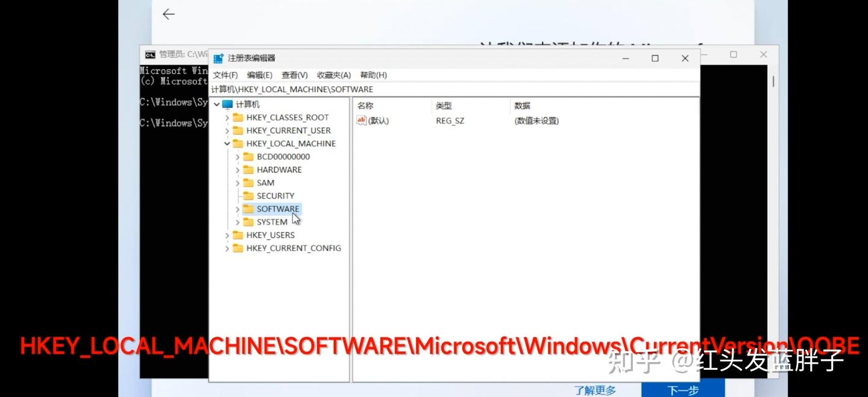Expand BCD00000000 key arrow

click(x=237, y=157)
